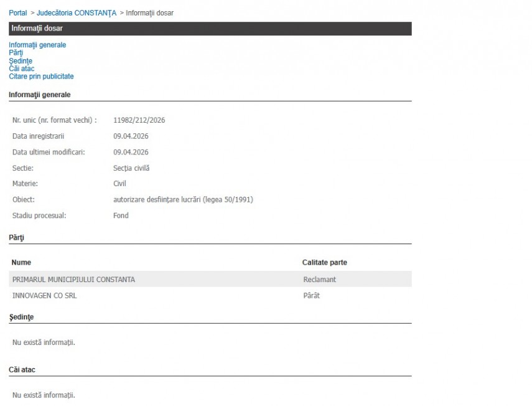532x406 pixels.
Task: Click the dark Informații dosar header bar
Action: pyautogui.click(x=210, y=29)
